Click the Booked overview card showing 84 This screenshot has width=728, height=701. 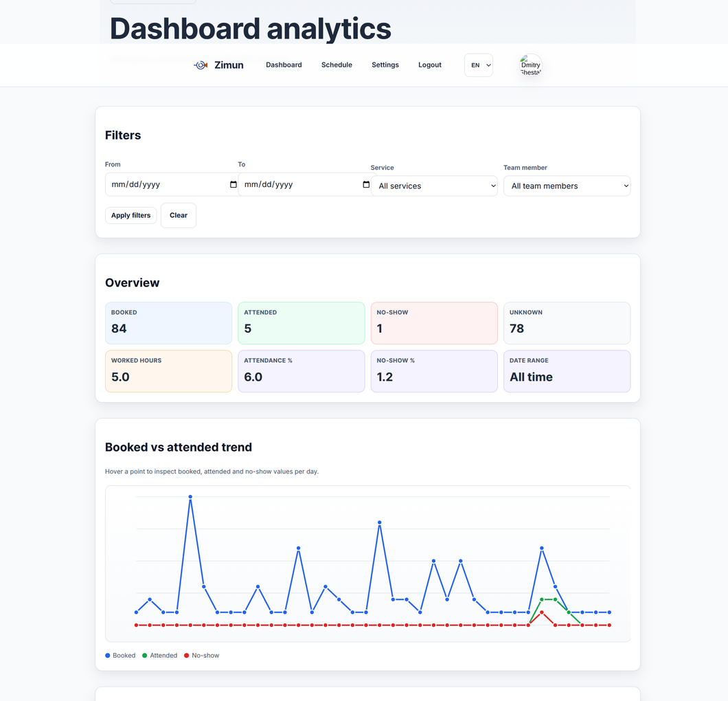click(x=168, y=323)
